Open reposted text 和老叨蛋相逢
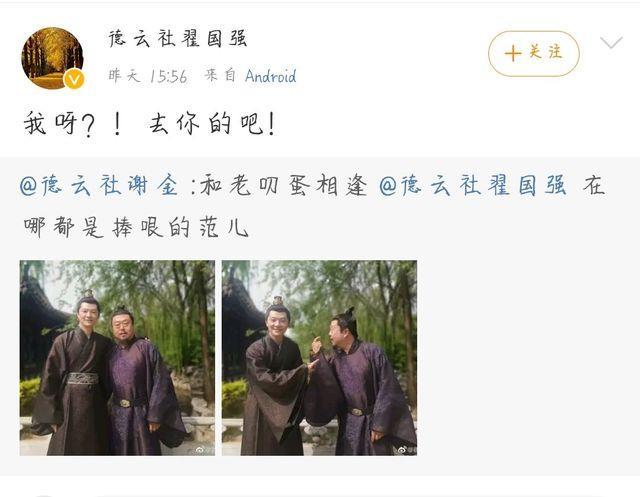The width and height of the screenshot is (640, 497). click(x=284, y=185)
